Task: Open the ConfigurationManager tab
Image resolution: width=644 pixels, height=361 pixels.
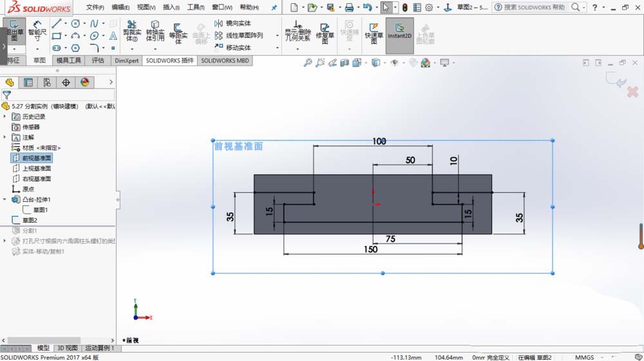Action: (47, 82)
